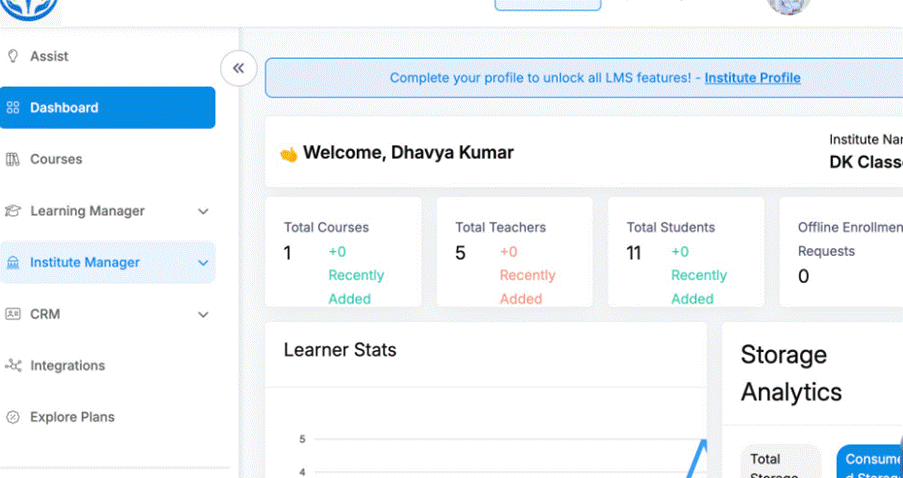903x478 pixels.
Task: Click the Explore Plans badge icon
Action: point(13,417)
